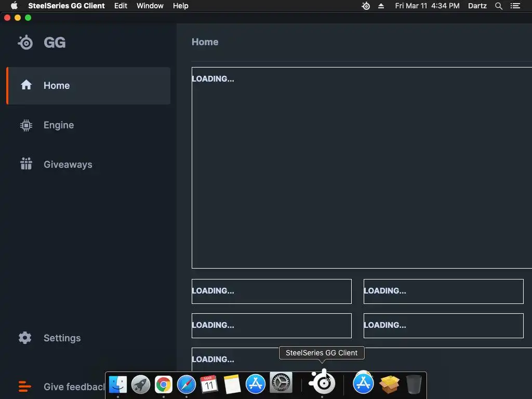Launch Safari from the Dock
The image size is (532, 399).
point(187,384)
